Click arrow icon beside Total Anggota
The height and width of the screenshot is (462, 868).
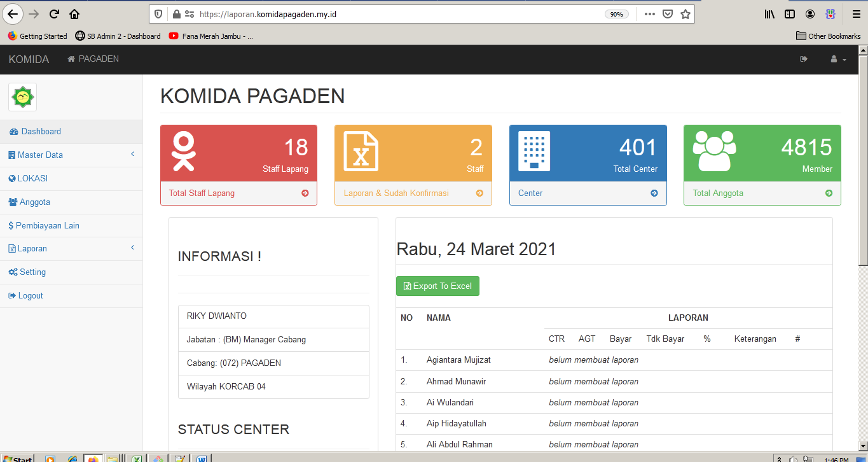pos(829,193)
